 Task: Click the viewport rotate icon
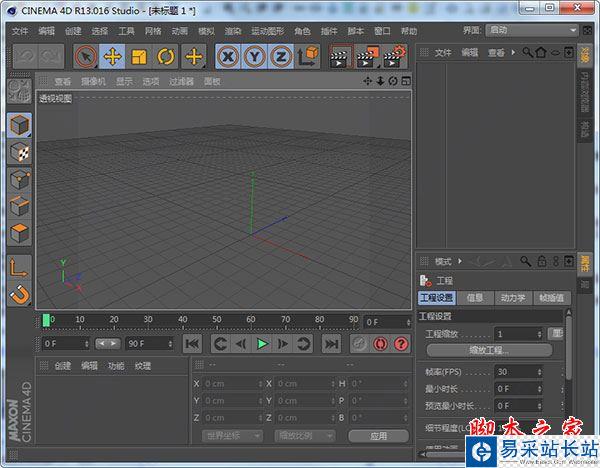pos(393,81)
